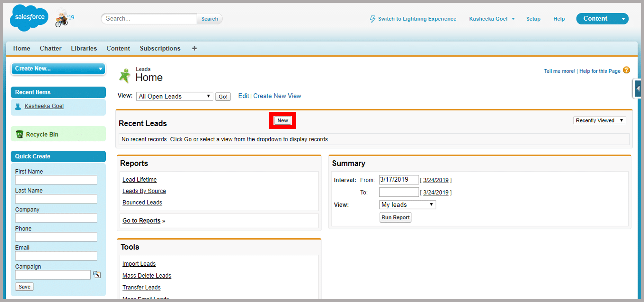
Task: Click the 3/24/2019 link beside From
Action: coord(436,180)
